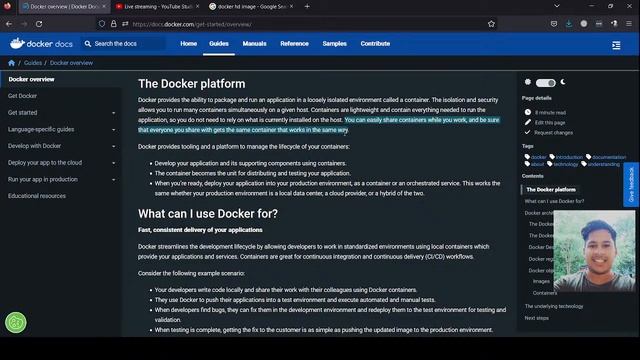
Task: Click the browser forward arrow
Action: [24, 24]
